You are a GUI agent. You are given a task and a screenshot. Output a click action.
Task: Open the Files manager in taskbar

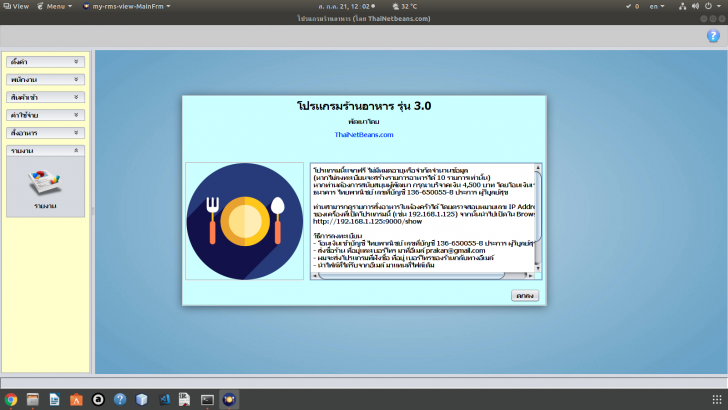33,399
